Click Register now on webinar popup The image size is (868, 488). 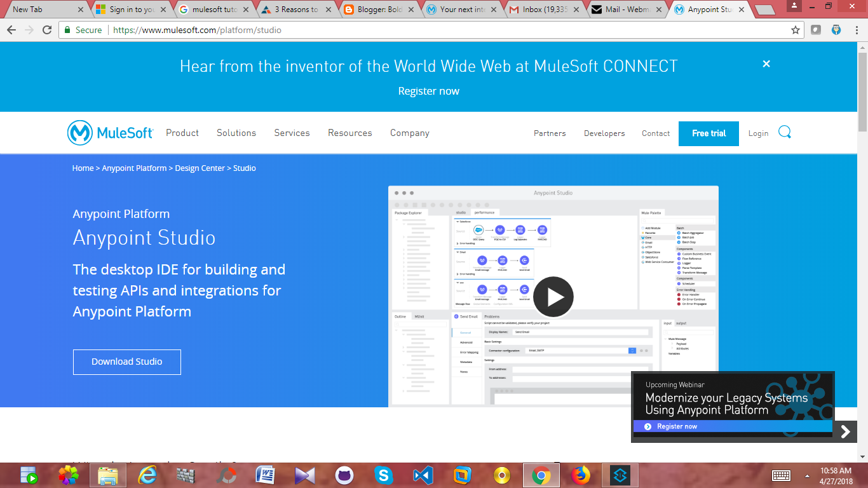coord(677,426)
